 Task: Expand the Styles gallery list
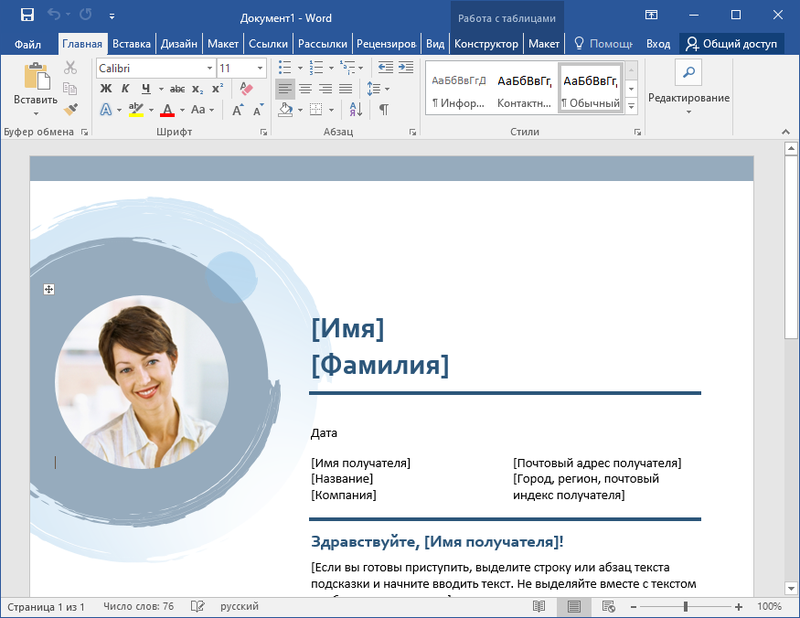click(x=631, y=106)
